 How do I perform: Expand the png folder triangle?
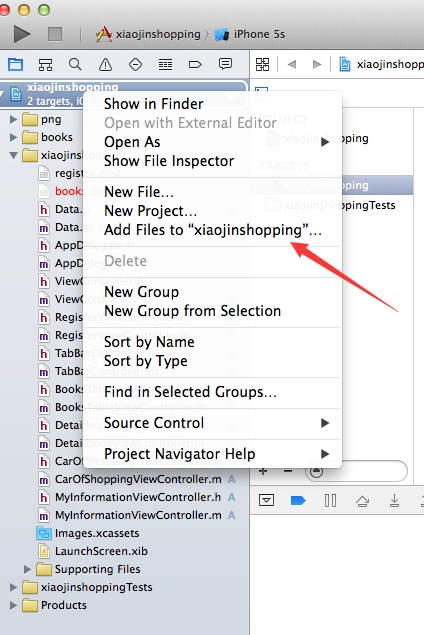(x=13, y=119)
